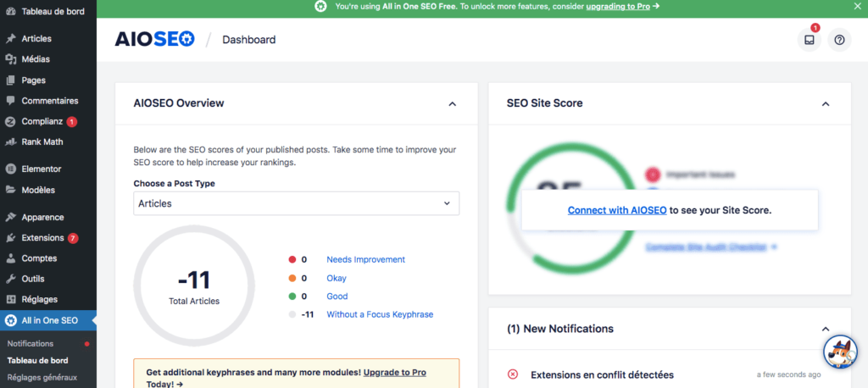868x388 pixels.
Task: Click the -11 Total Articles circle
Action: point(194,285)
